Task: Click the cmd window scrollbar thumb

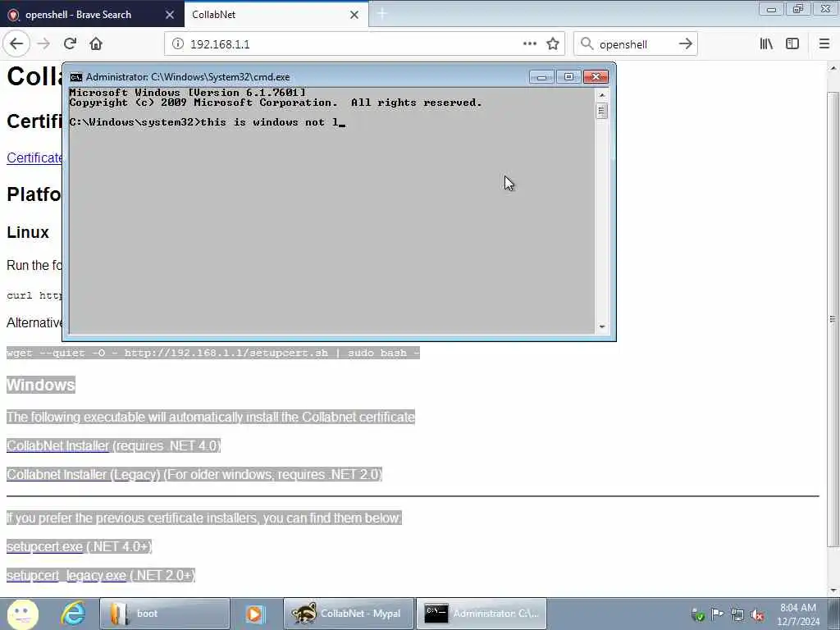Action: (601, 111)
